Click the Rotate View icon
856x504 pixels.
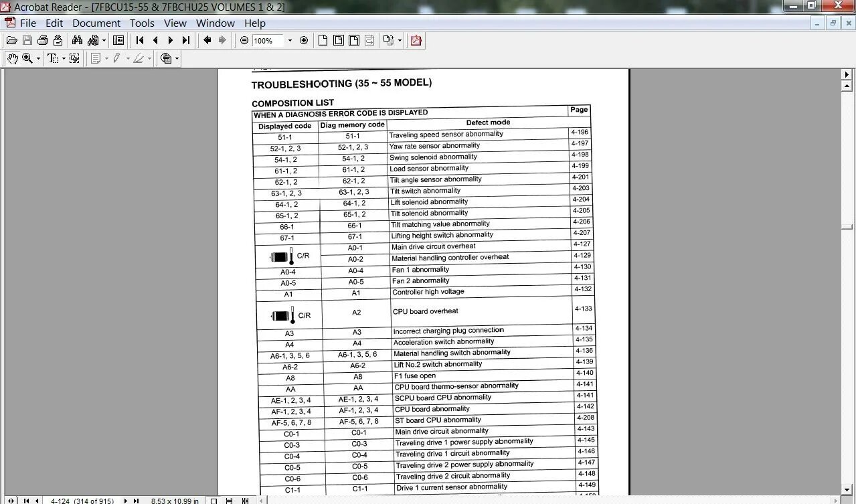pos(389,40)
